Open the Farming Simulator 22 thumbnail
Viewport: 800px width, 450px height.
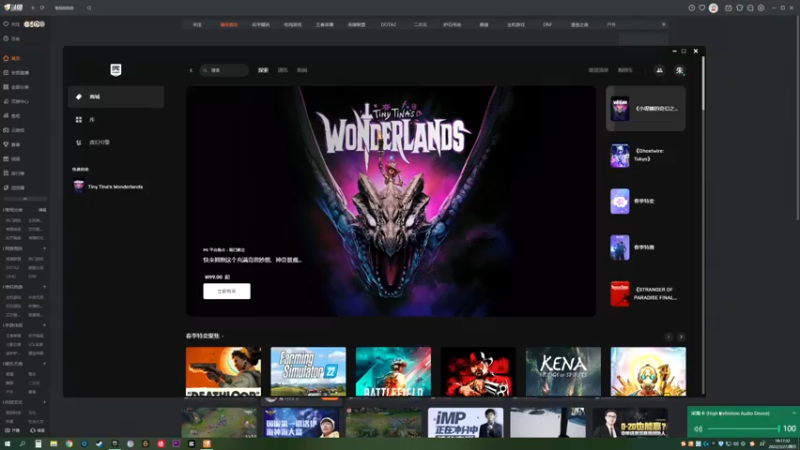click(308, 371)
